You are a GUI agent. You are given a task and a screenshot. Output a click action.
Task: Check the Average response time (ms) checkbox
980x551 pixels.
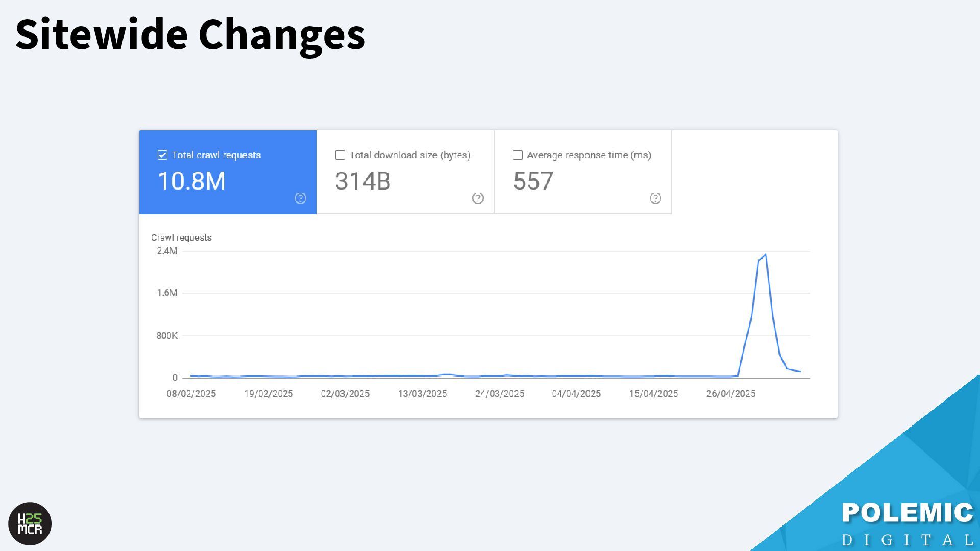(x=518, y=155)
